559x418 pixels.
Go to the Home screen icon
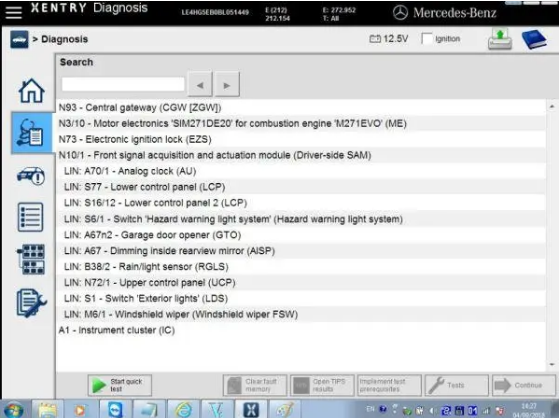[x=31, y=91]
